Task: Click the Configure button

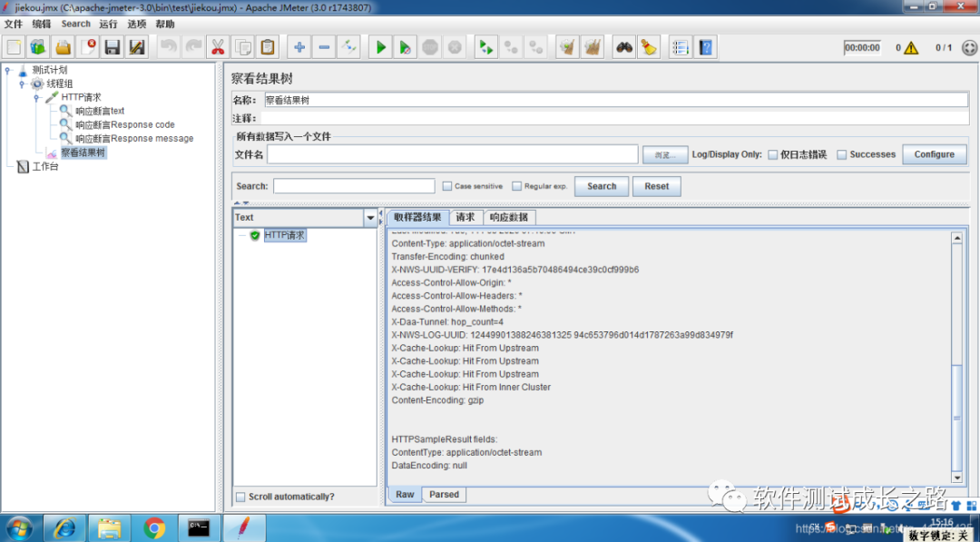Action: point(935,154)
